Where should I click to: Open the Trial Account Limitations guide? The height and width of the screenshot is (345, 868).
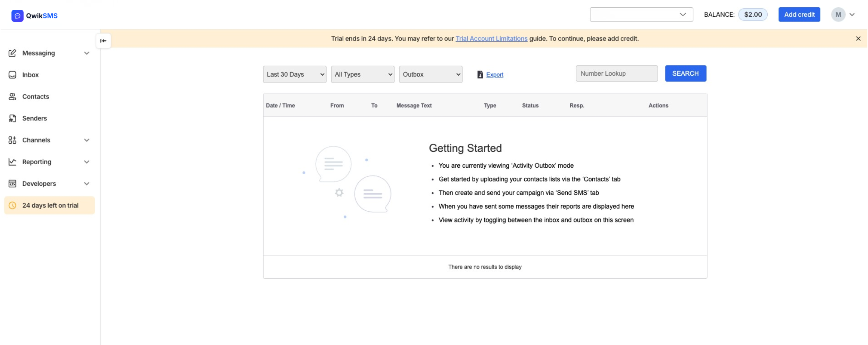[491, 39]
